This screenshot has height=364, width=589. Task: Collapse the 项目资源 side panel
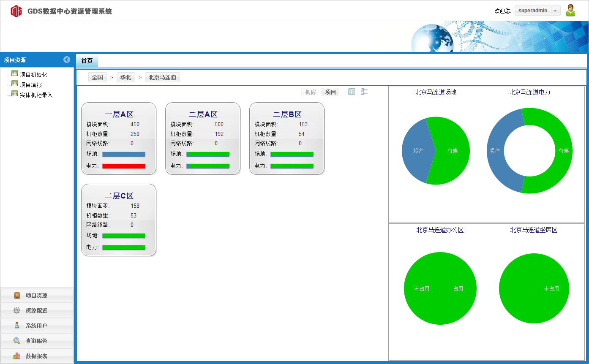click(x=66, y=60)
